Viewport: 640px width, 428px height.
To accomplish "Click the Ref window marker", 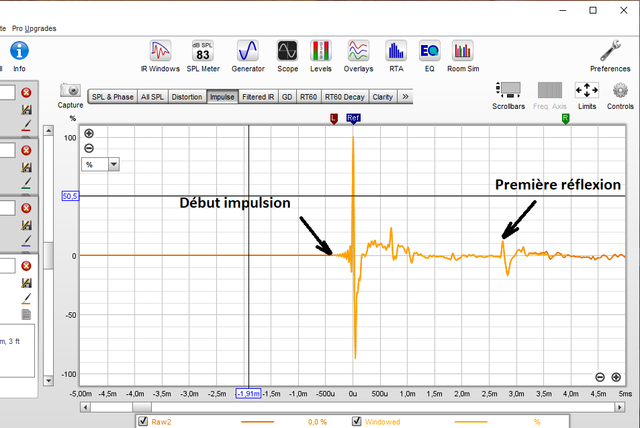I will (x=353, y=118).
